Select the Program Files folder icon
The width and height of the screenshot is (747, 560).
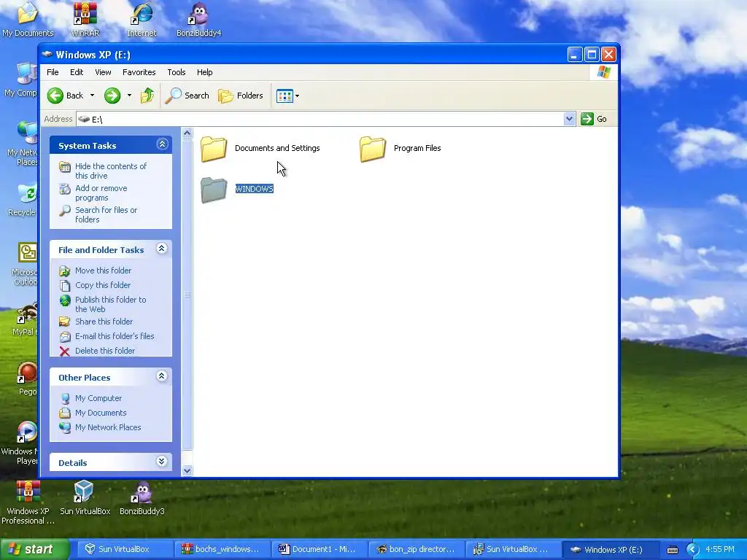point(373,149)
